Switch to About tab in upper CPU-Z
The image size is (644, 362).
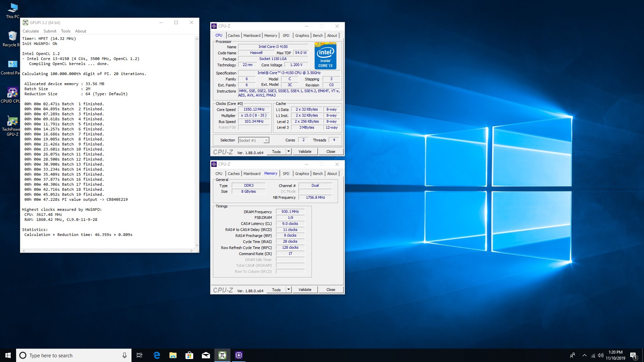click(x=332, y=36)
